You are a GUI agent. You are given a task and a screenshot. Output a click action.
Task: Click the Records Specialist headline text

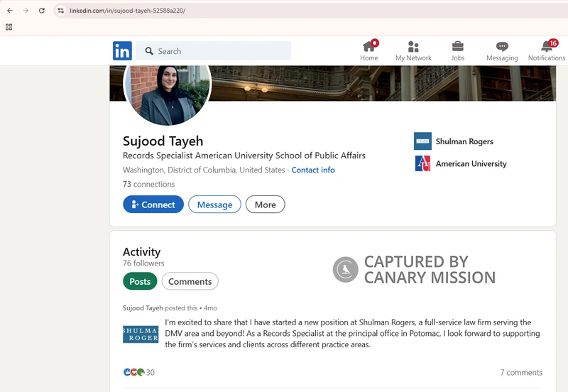pyautogui.click(x=244, y=156)
